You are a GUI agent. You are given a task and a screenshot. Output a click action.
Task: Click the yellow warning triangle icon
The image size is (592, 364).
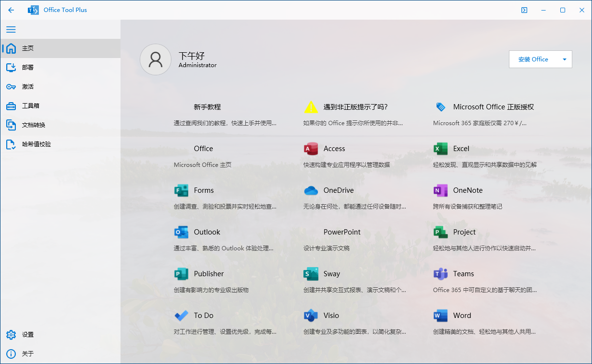tap(311, 107)
